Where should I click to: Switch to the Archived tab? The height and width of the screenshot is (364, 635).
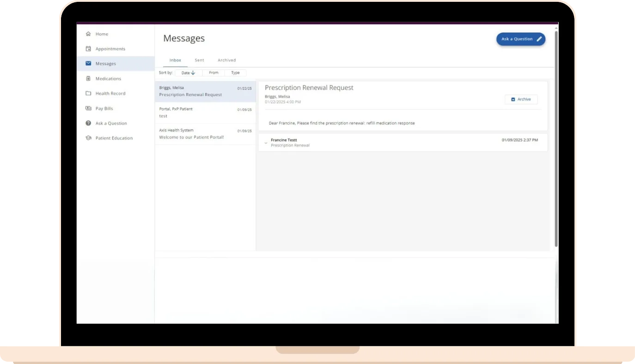[x=226, y=60]
